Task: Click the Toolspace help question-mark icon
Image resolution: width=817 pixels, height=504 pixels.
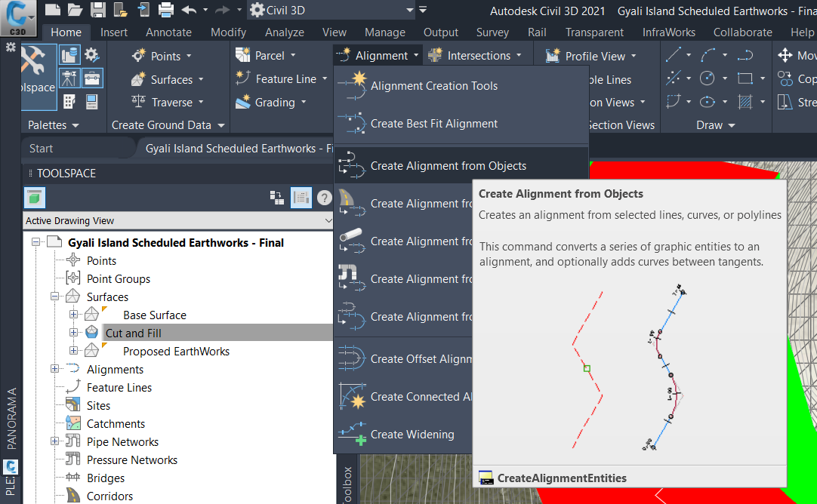Action: point(324,198)
